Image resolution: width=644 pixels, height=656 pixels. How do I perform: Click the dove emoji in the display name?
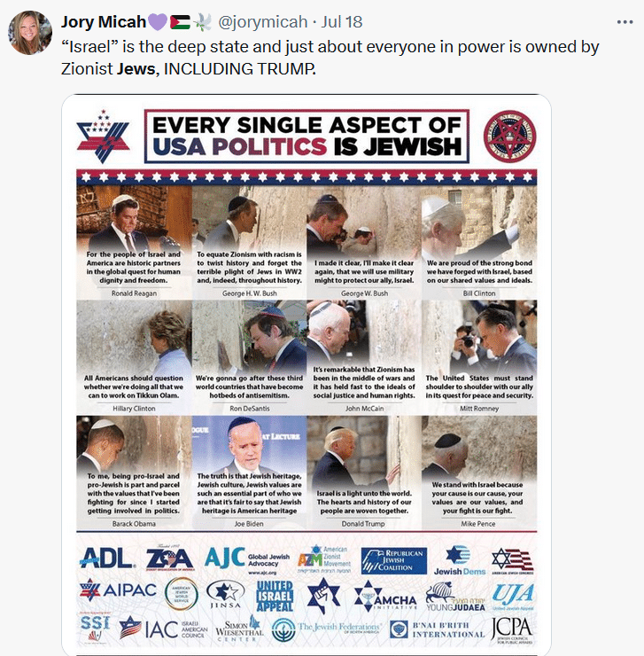tap(202, 22)
